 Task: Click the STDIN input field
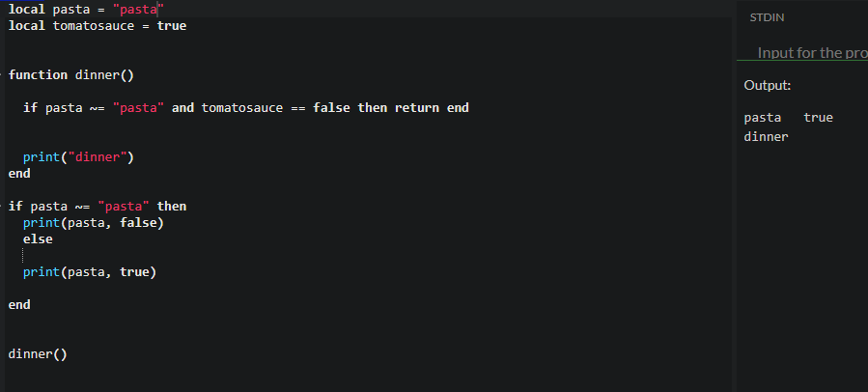click(811, 52)
